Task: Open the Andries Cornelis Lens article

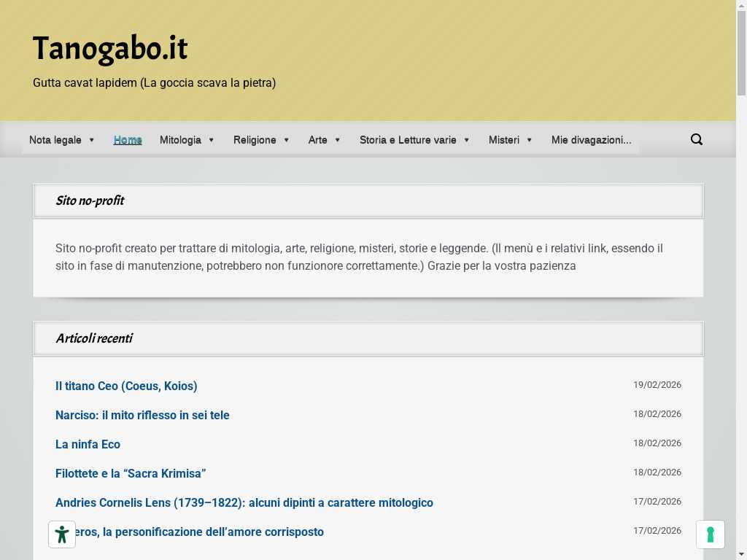Action: pyautogui.click(x=244, y=502)
